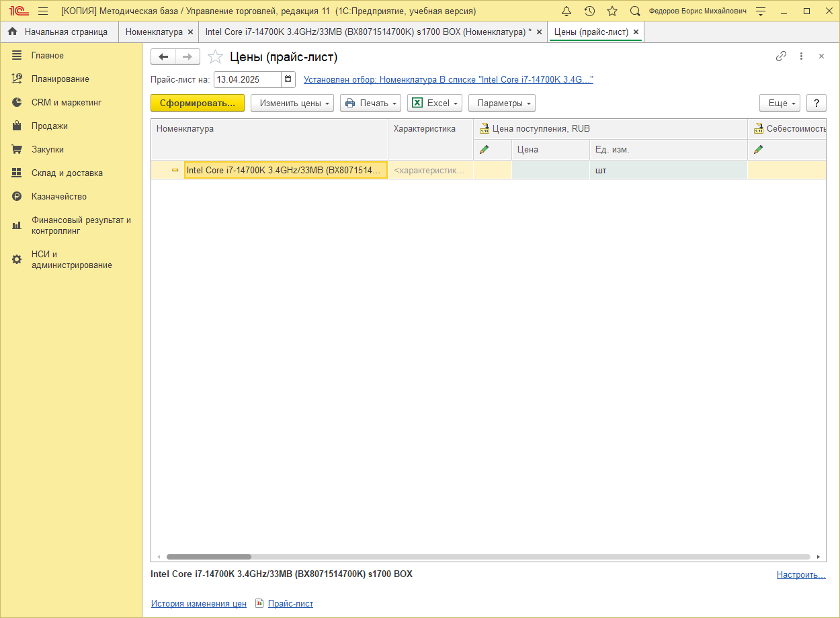The height and width of the screenshot is (618, 840).
Task: Click the Прайс-лист на date field
Action: [247, 79]
